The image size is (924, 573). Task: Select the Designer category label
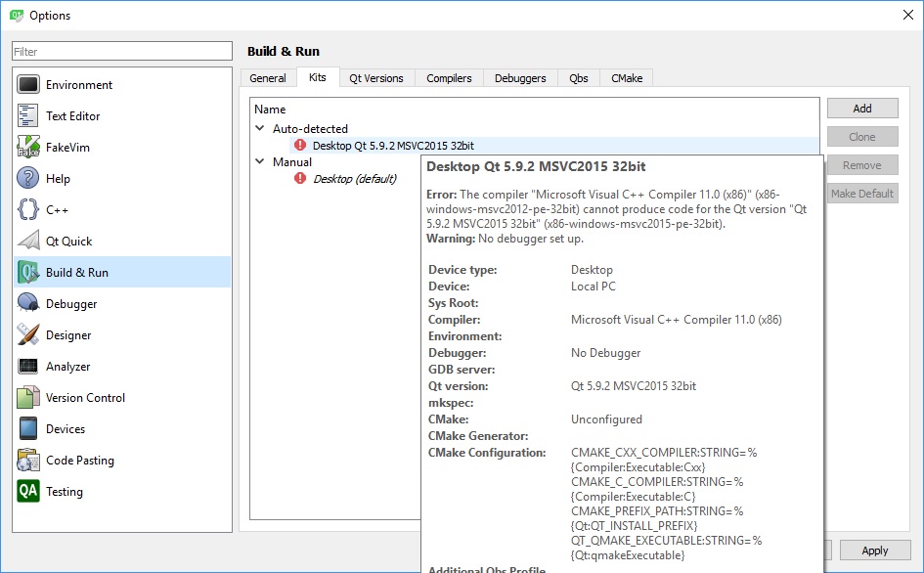[x=68, y=334]
